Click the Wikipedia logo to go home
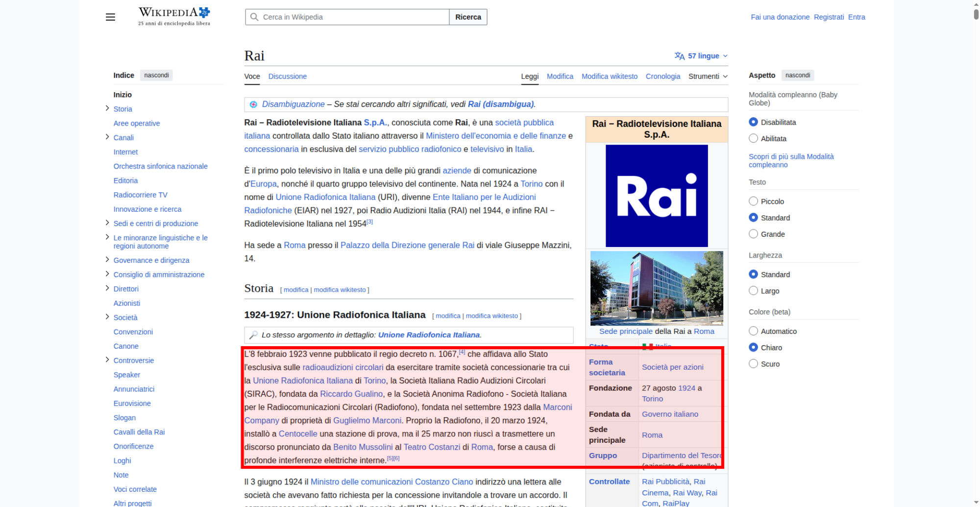 pos(174,16)
